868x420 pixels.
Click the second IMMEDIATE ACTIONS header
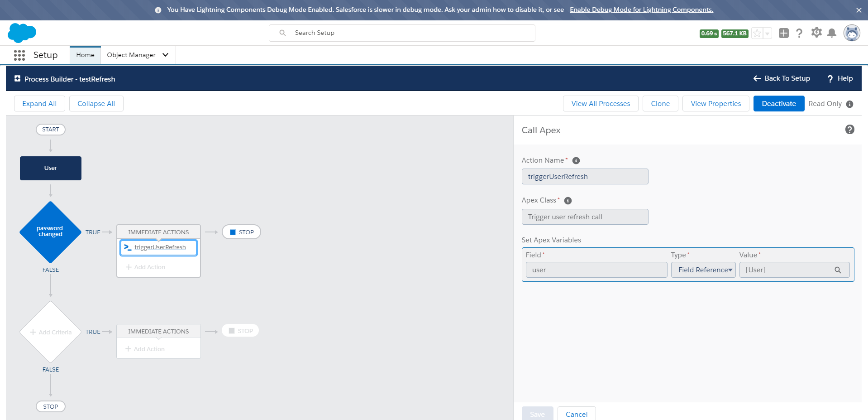pyautogui.click(x=158, y=332)
